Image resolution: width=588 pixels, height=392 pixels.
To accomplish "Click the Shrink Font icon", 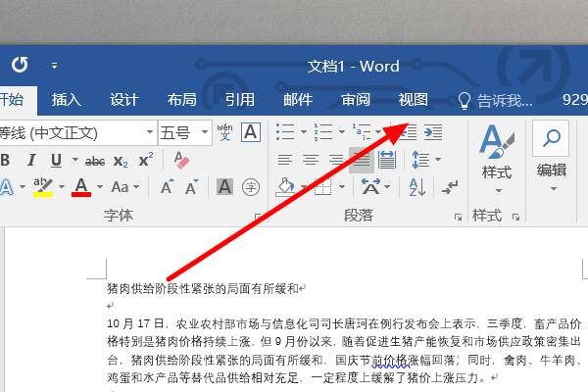I will coord(192,186).
